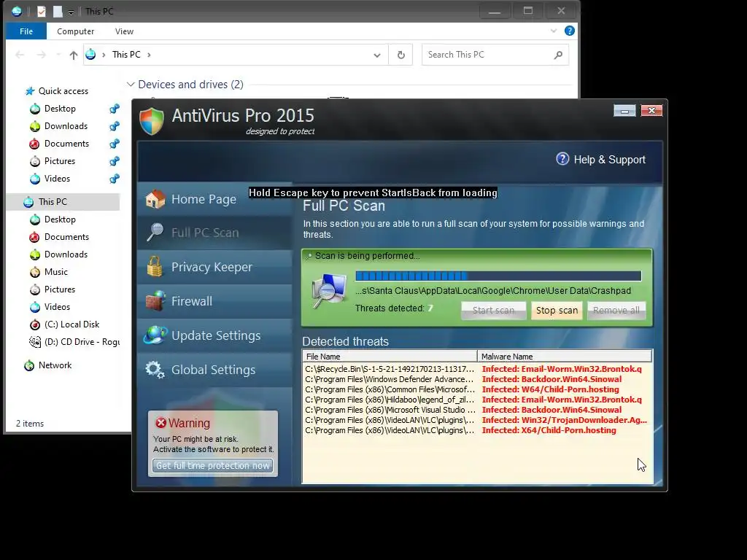The height and width of the screenshot is (560, 747).
Task: Click the Remove all button
Action: click(616, 311)
